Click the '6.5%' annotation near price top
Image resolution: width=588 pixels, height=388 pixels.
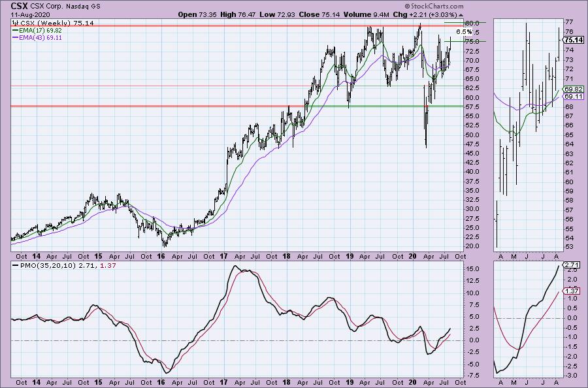465,32
